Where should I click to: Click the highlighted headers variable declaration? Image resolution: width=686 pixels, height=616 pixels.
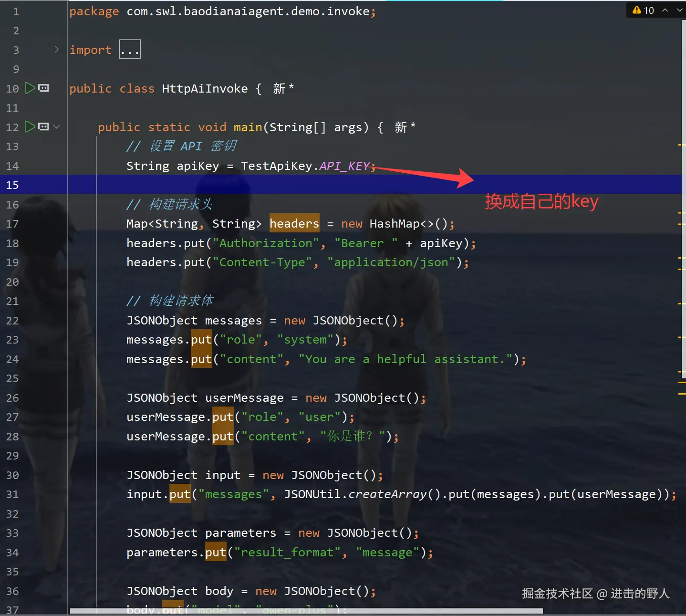[294, 223]
